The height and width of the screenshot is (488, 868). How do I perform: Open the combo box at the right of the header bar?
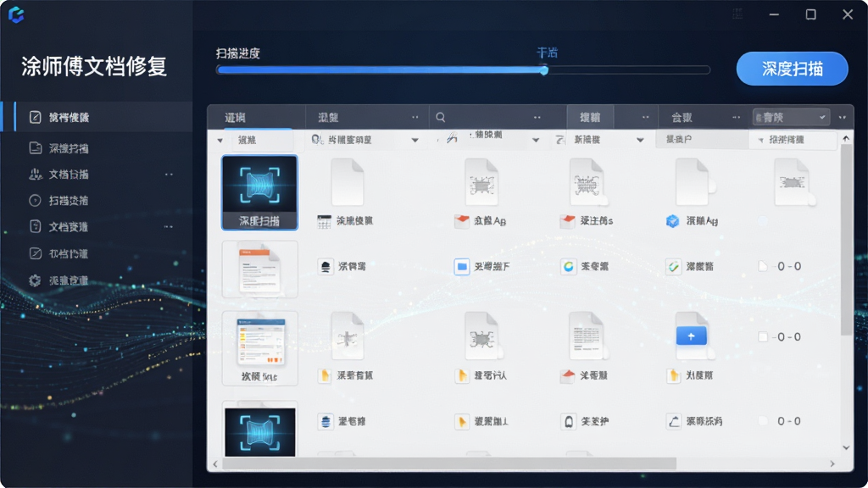click(791, 117)
